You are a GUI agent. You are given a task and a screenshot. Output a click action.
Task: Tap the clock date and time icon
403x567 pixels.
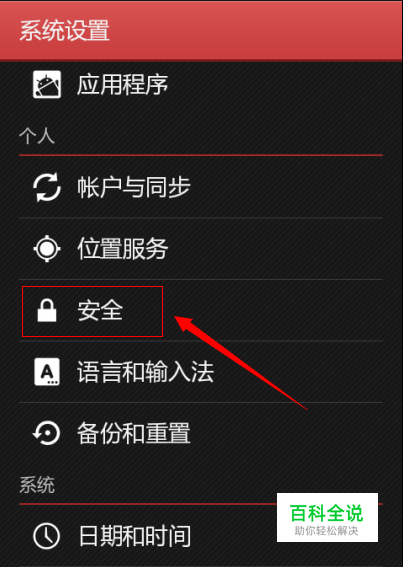click(47, 536)
